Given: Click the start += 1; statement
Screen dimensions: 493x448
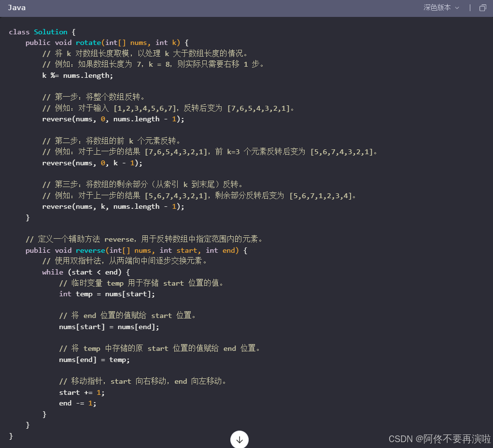Looking at the screenshot, I should click(x=81, y=392).
